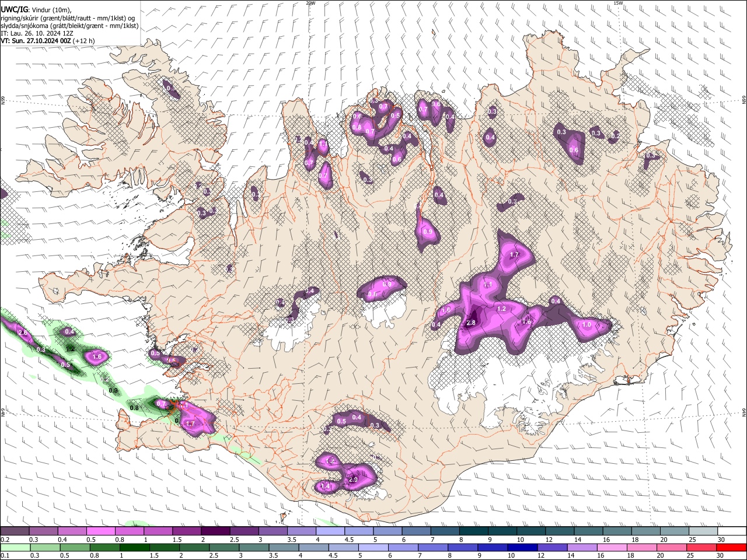Viewport: 747px width, 560px height.
Task: Pick the light pink 16 rain scale swatch
Action: pyautogui.click(x=613, y=547)
